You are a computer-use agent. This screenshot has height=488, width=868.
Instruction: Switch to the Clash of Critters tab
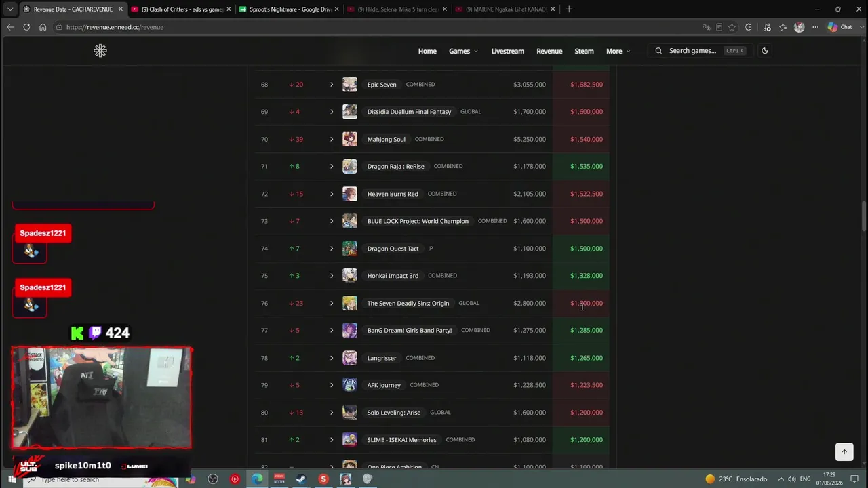[x=181, y=9]
